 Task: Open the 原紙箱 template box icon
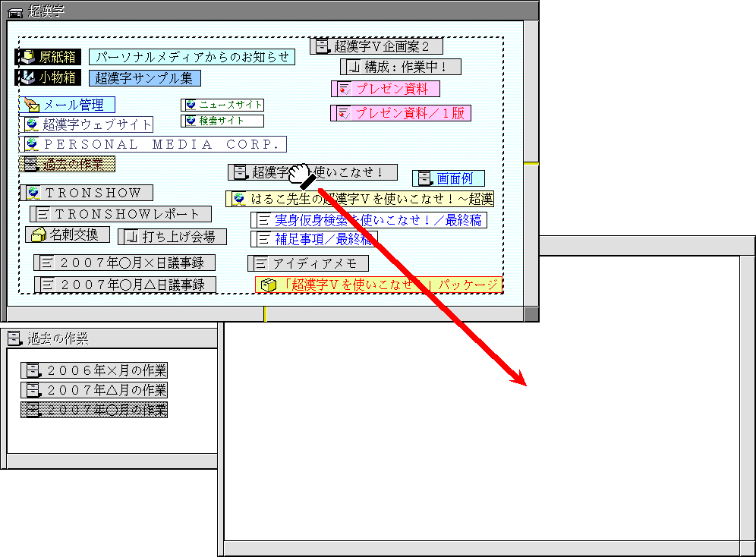[x=29, y=57]
